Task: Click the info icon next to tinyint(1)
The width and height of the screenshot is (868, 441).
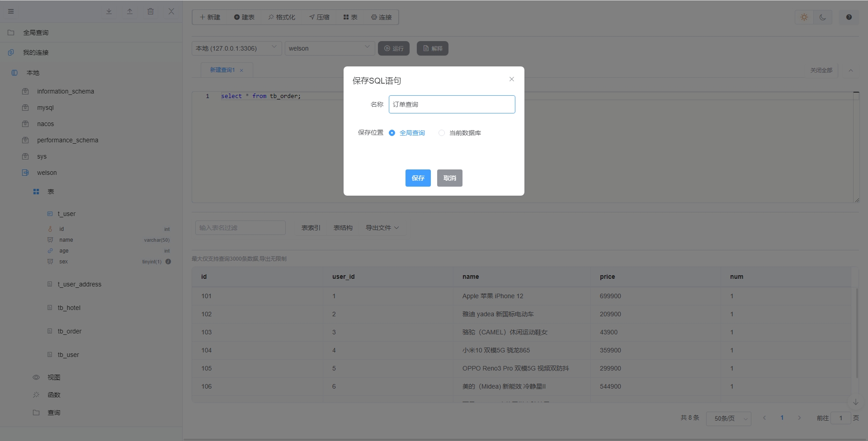Action: tap(168, 262)
